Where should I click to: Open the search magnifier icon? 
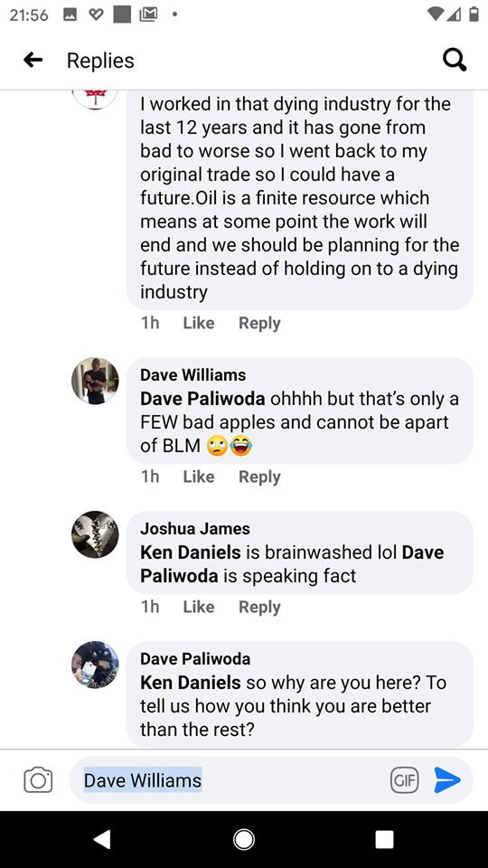(x=455, y=60)
